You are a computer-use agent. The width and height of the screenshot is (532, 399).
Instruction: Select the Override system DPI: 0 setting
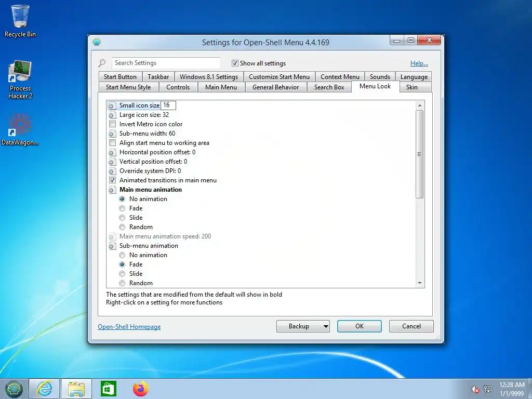coord(150,171)
